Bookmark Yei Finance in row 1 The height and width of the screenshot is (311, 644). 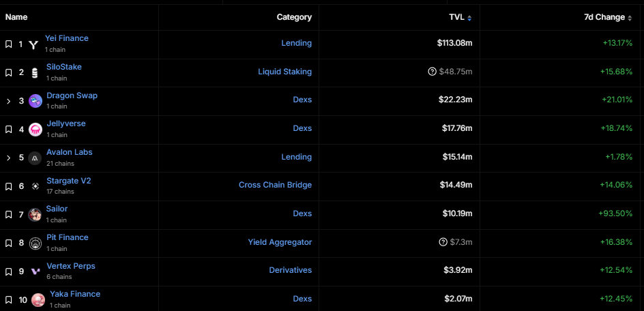[x=9, y=44]
